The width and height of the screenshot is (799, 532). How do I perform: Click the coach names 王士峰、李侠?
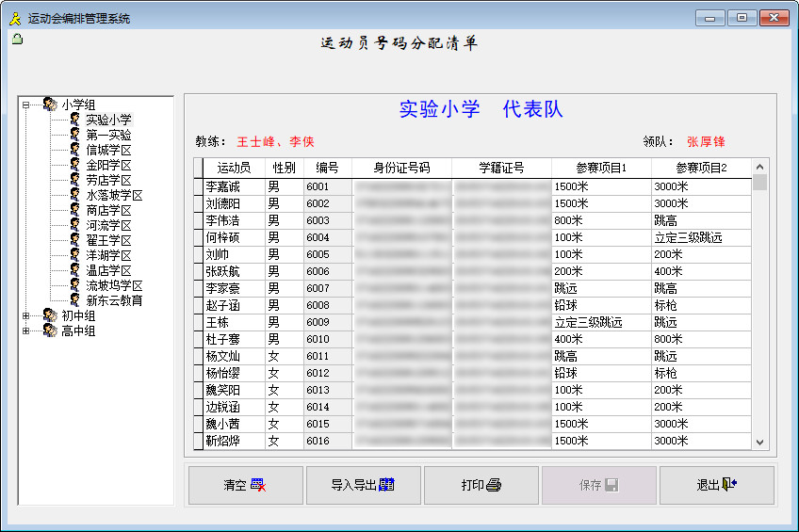[275, 142]
